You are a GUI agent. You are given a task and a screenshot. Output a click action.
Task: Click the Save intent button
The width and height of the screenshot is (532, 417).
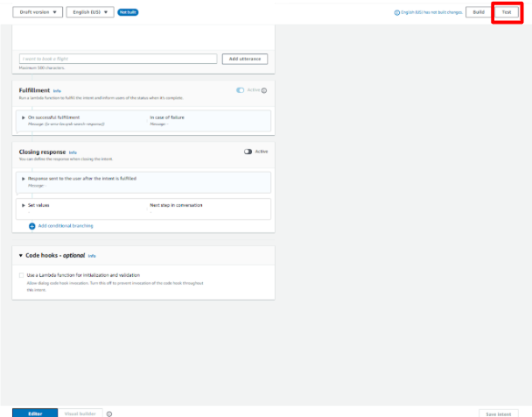pos(499,413)
